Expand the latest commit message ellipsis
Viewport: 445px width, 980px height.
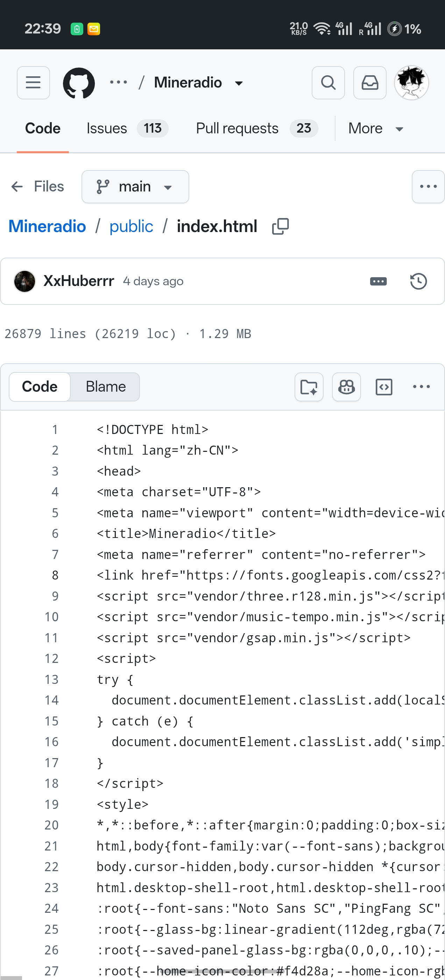pos(378,281)
